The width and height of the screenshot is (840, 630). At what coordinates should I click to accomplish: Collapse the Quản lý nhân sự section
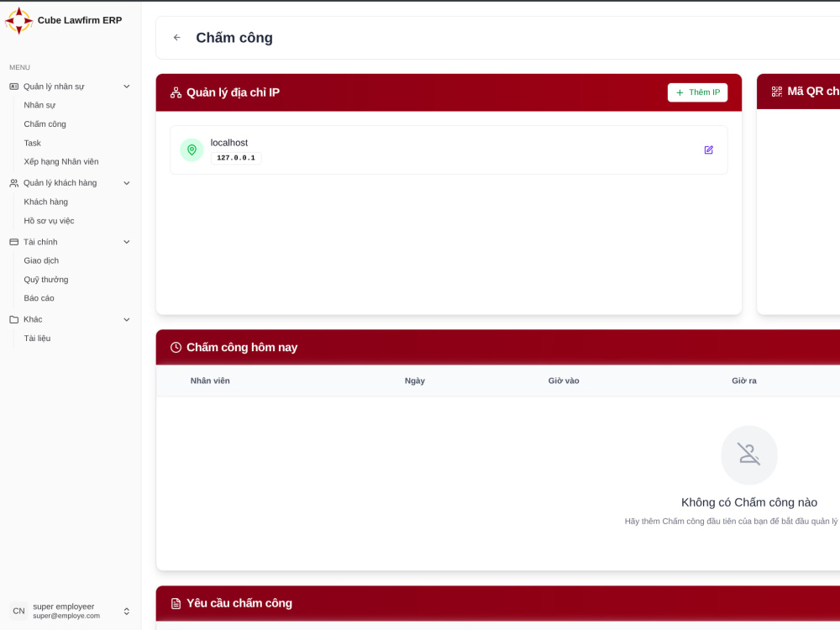127,87
